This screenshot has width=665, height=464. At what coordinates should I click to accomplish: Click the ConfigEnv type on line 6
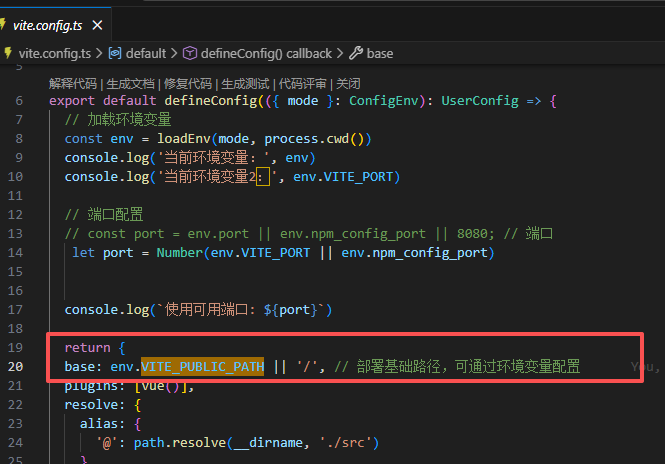(383, 101)
